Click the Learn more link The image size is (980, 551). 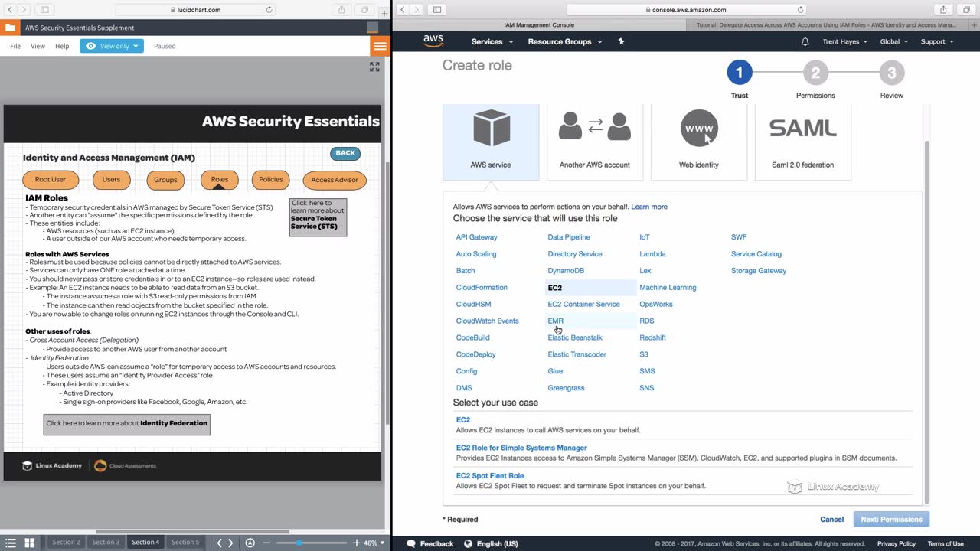648,207
